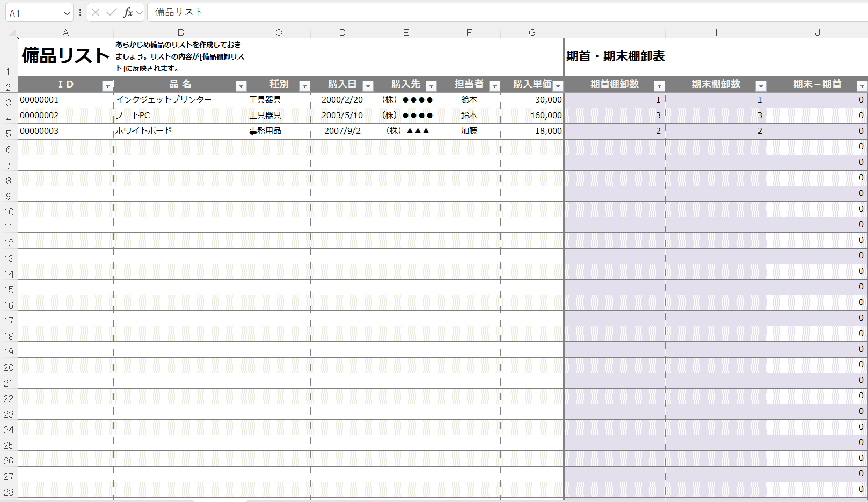Open the 購入先 filter dropdown
868x502 pixels.
coord(431,86)
